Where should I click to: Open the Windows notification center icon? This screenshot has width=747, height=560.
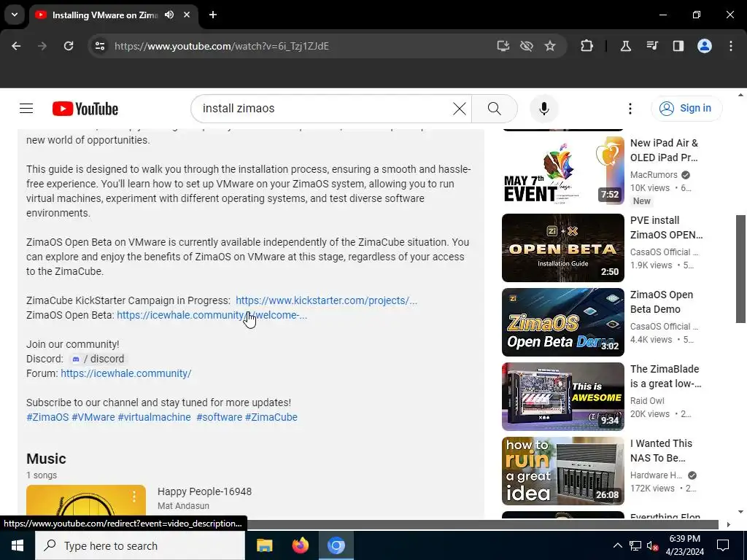tap(723, 545)
